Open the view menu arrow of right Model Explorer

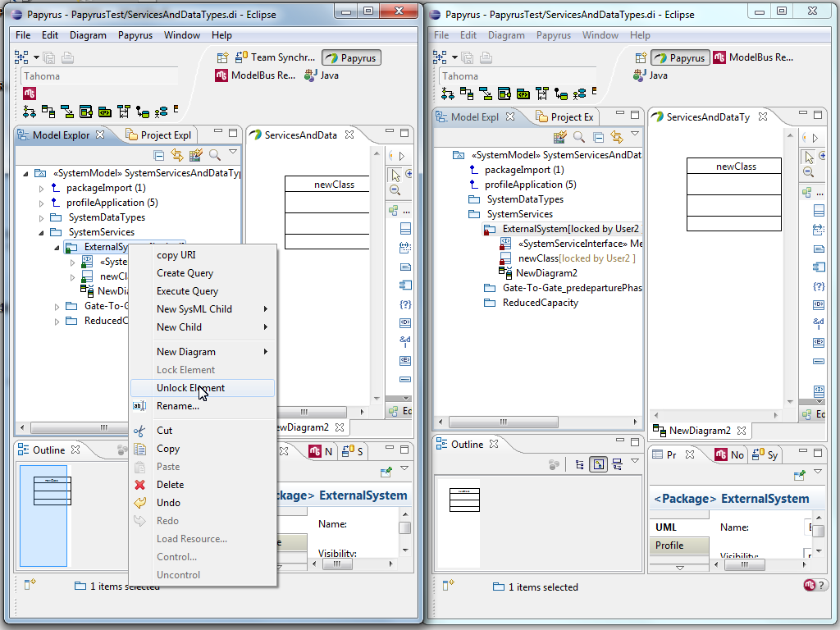(x=635, y=134)
